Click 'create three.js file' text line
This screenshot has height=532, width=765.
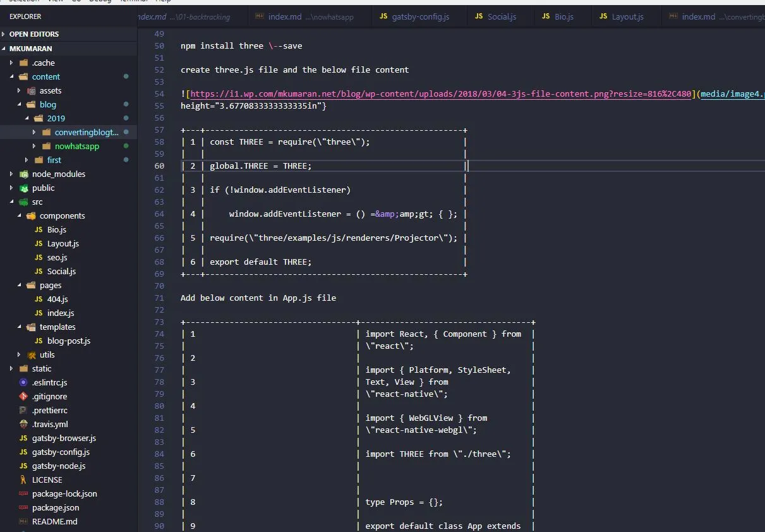(295, 70)
